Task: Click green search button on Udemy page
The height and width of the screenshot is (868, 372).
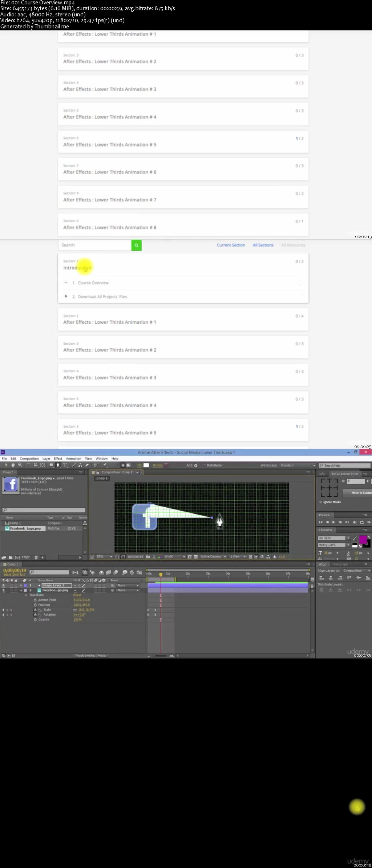Action: 136,245
